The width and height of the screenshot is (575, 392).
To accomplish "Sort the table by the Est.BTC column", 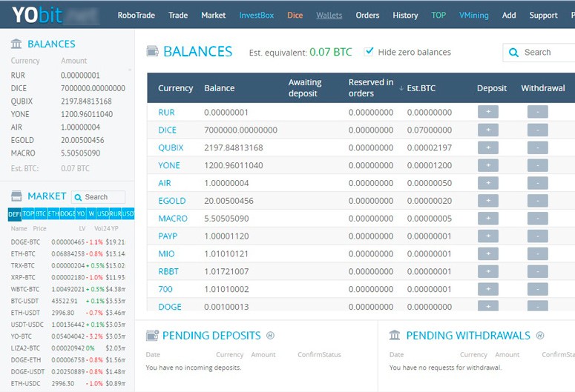I will (x=421, y=88).
